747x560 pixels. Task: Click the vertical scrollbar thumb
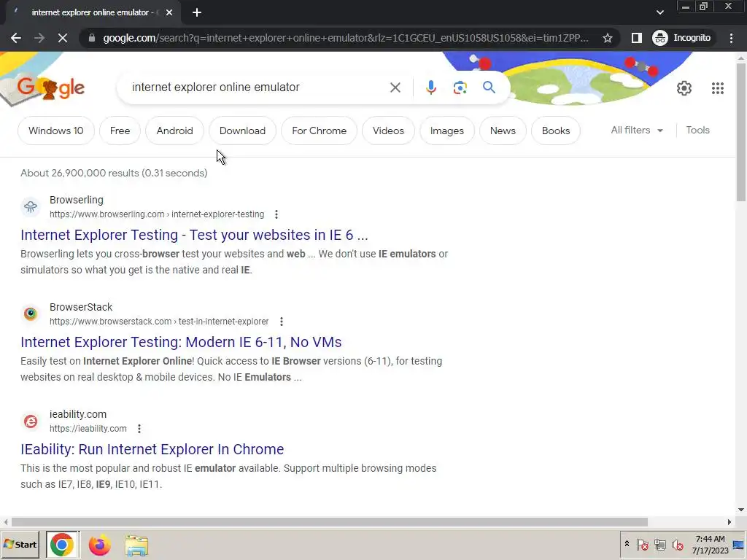pos(741,132)
